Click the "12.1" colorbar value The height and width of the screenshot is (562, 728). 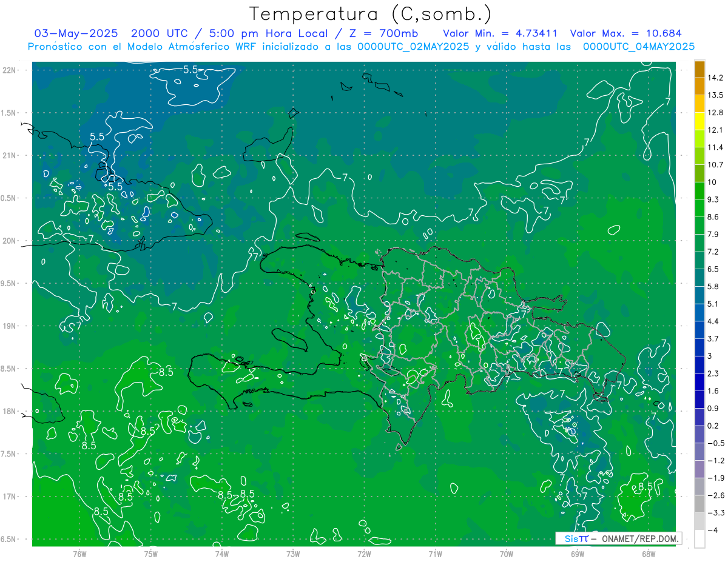(716, 130)
